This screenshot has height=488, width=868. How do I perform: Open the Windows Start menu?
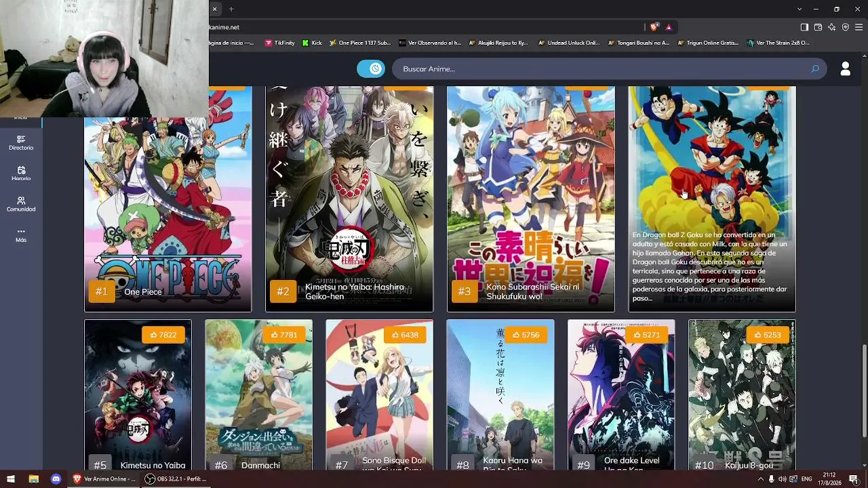[x=11, y=479]
